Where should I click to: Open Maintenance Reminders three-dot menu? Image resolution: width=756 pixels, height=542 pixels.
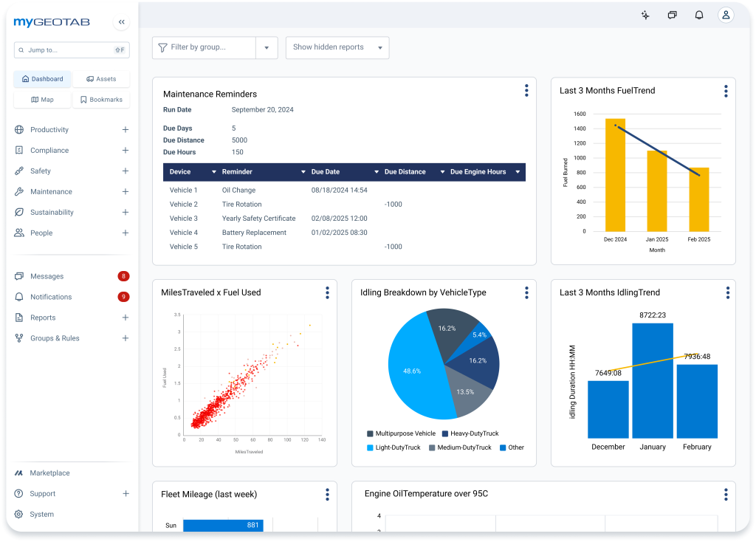pyautogui.click(x=526, y=91)
